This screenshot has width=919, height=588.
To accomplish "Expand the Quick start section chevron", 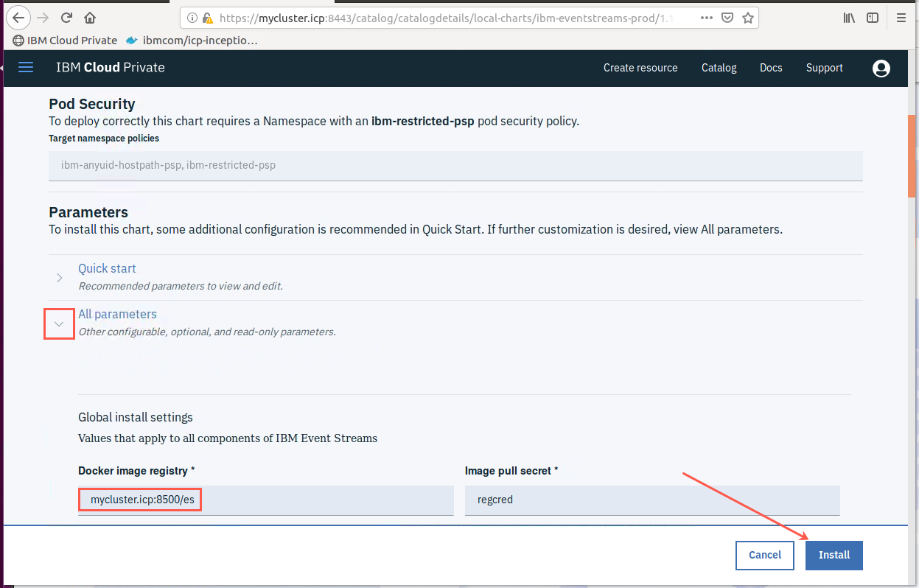I will pos(60,278).
